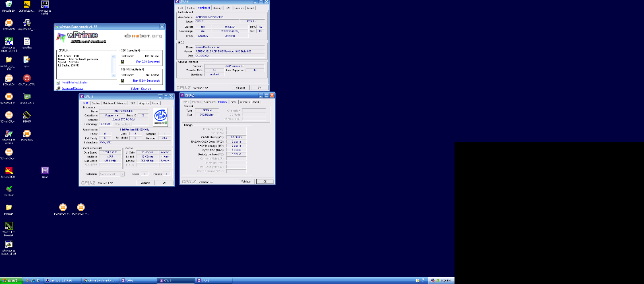Click Install Missing Libraries link
Screen dimensions: 644x284
74,83
